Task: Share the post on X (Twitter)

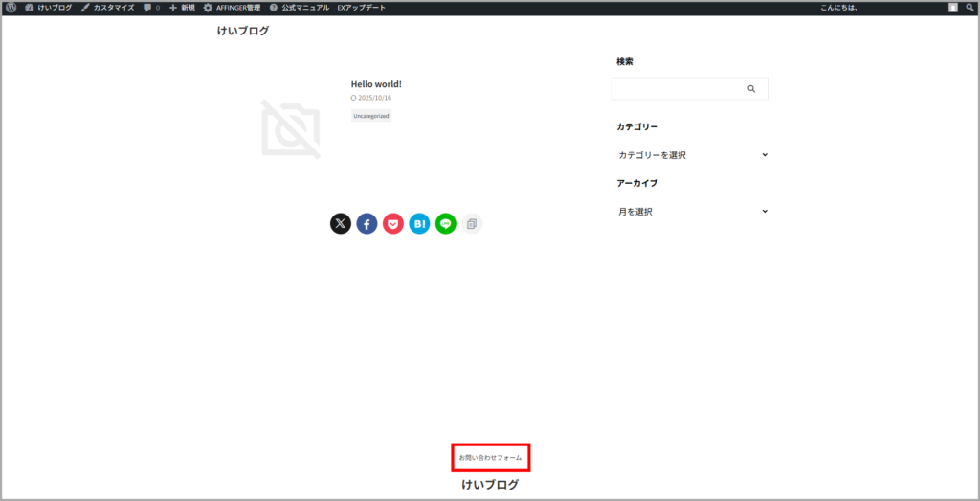Action: tap(341, 224)
